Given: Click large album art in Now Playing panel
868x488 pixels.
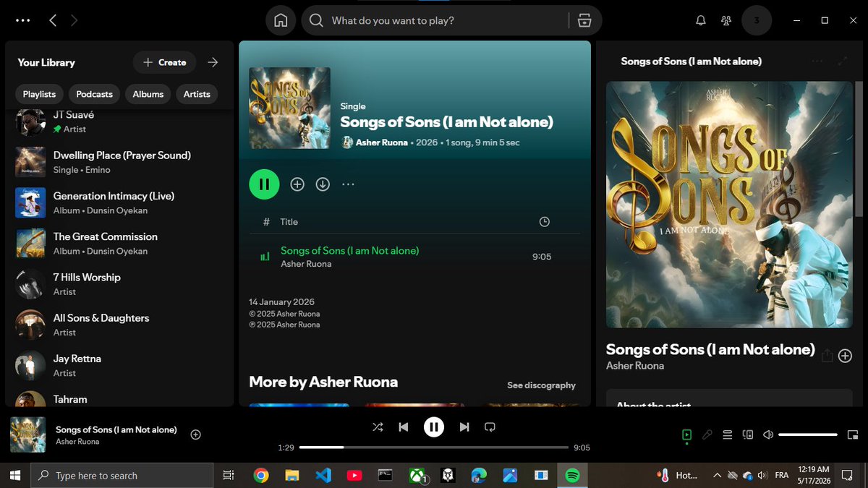Looking at the screenshot, I should coord(729,205).
